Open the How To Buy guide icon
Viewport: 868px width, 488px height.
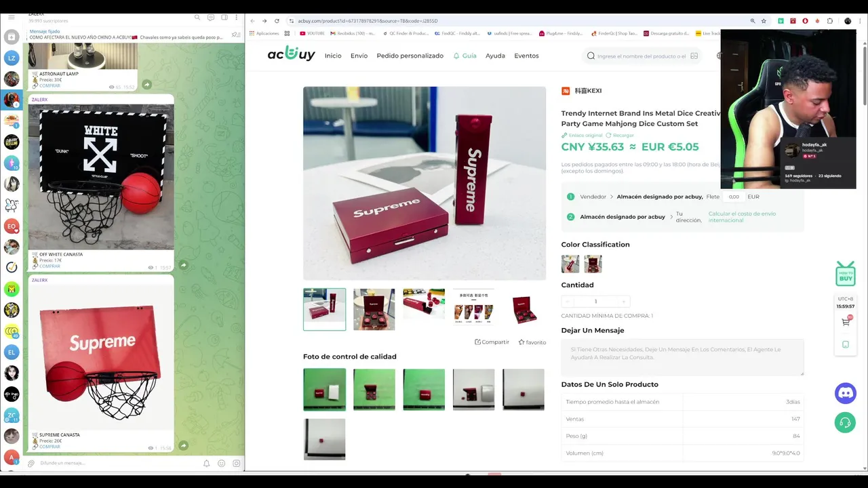pyautogui.click(x=846, y=274)
